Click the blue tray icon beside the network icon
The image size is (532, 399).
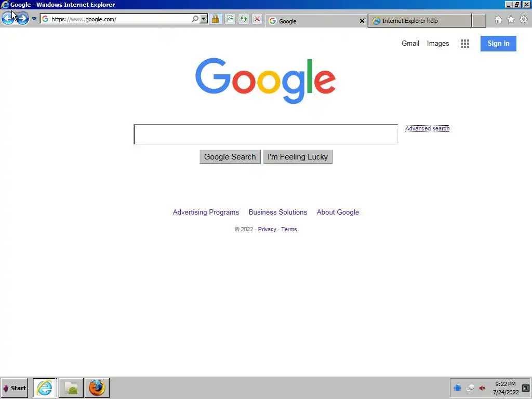tap(457, 388)
